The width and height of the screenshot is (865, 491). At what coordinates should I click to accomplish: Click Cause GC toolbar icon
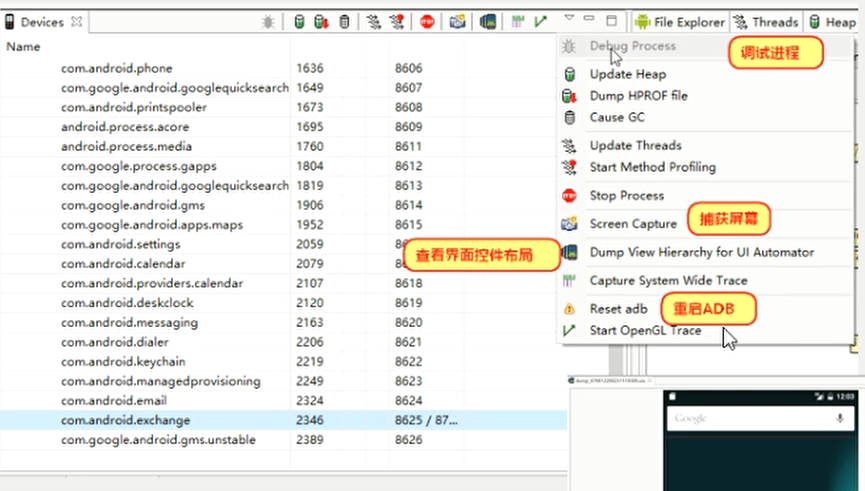coord(344,22)
